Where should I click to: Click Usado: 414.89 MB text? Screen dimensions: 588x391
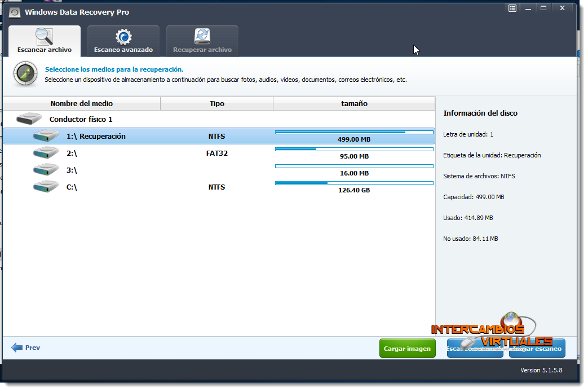tap(468, 218)
